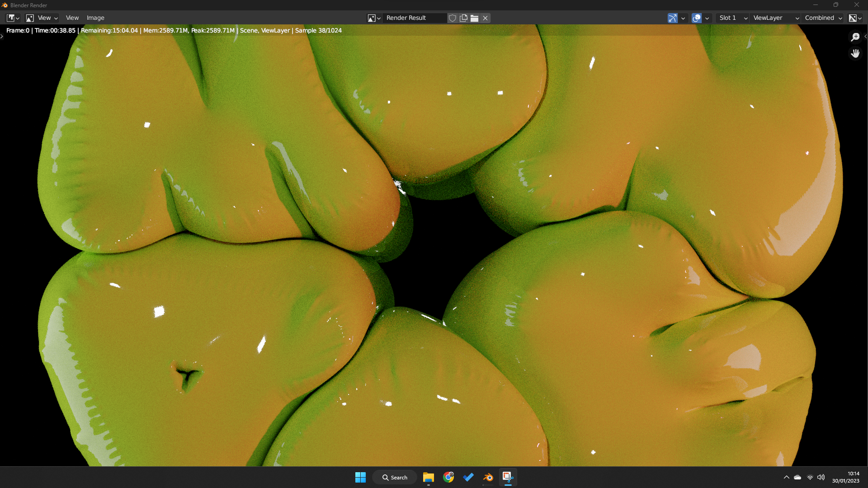
Task: Click the Fake User shield icon
Action: coord(452,18)
